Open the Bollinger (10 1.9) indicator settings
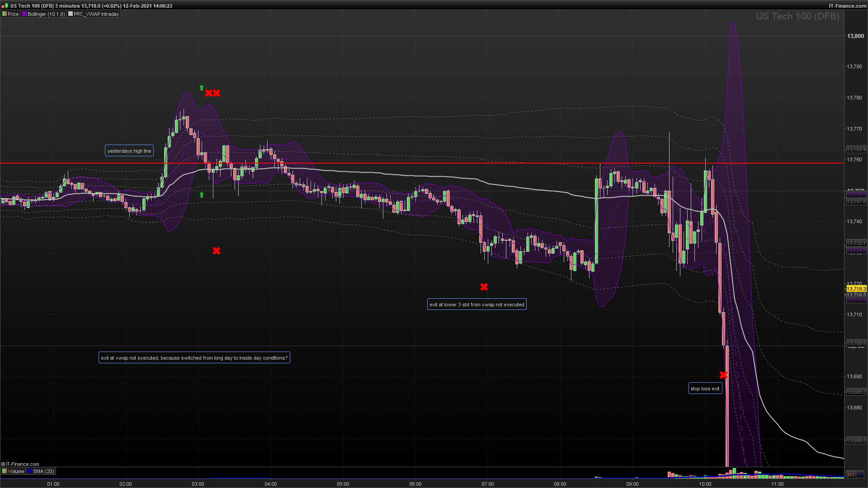The image size is (868, 488). point(46,14)
